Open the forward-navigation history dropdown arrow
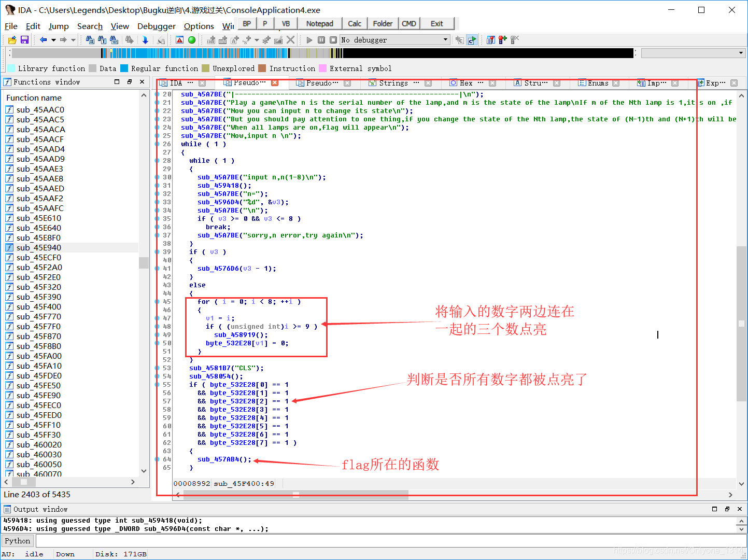Image resolution: width=748 pixels, height=560 pixels. (x=74, y=40)
